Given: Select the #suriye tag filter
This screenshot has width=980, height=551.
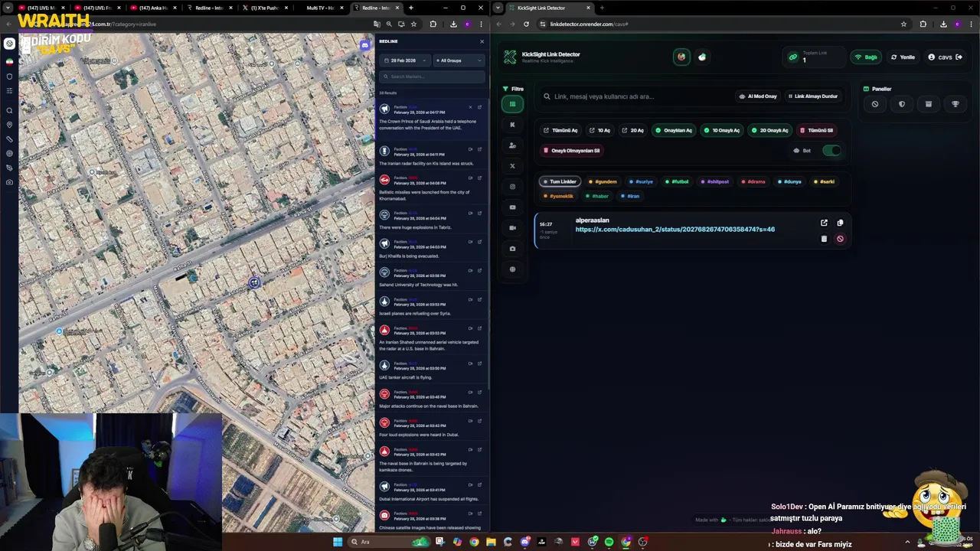Looking at the screenshot, I should point(642,181).
